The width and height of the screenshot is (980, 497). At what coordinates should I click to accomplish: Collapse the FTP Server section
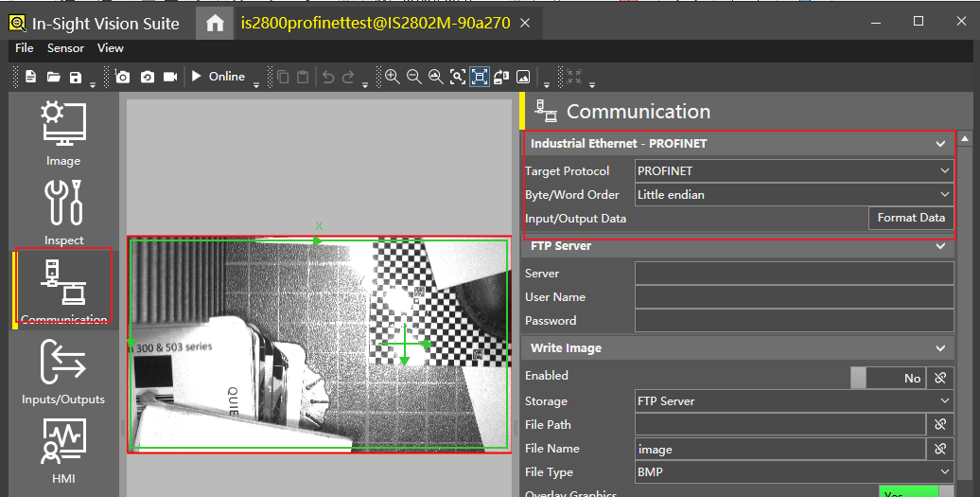940,246
